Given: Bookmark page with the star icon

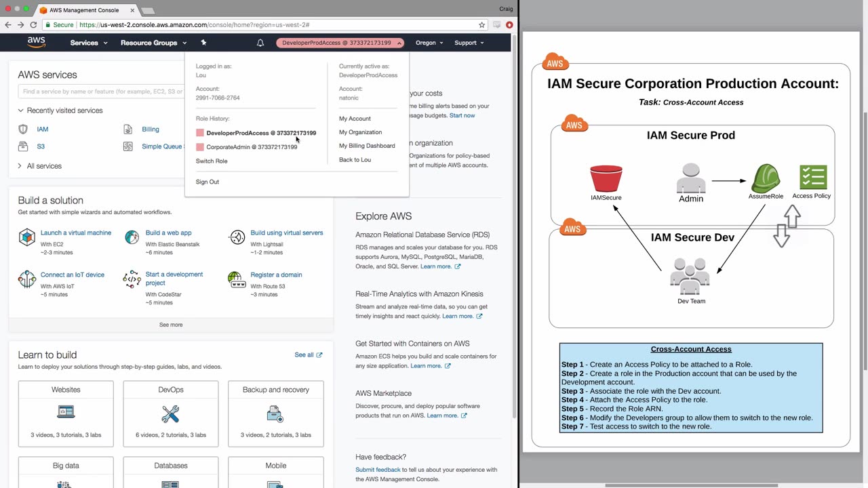Looking at the screenshot, I should point(482,25).
